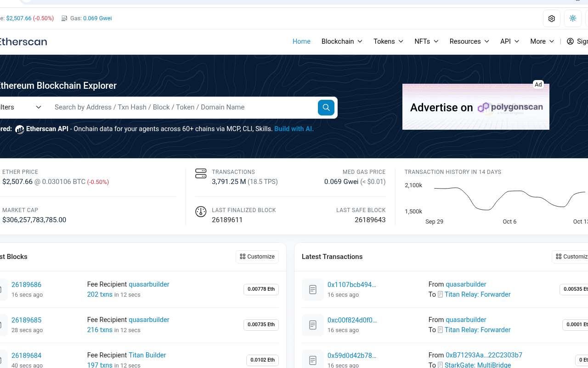This screenshot has width=588, height=368.
Task: Click the Customize button in Latest Blocks
Action: tap(257, 257)
